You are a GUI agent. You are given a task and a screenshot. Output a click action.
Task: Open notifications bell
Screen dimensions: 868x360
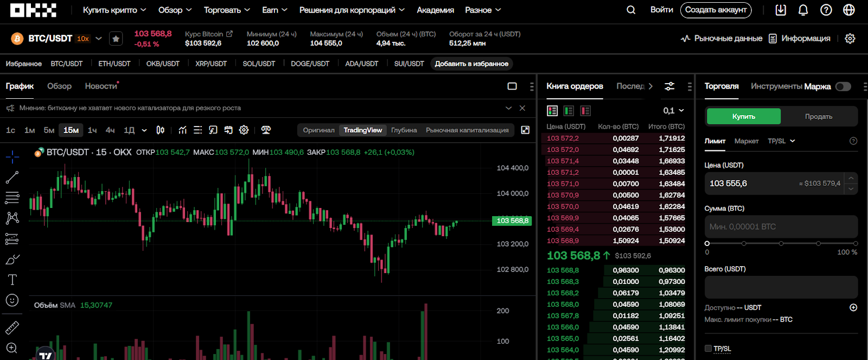click(x=803, y=10)
